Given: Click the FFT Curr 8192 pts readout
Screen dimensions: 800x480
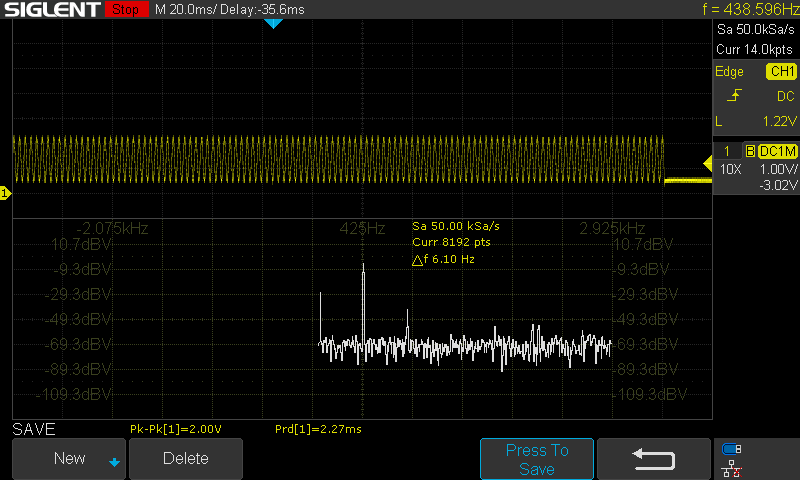Looking at the screenshot, I should click(x=452, y=242).
